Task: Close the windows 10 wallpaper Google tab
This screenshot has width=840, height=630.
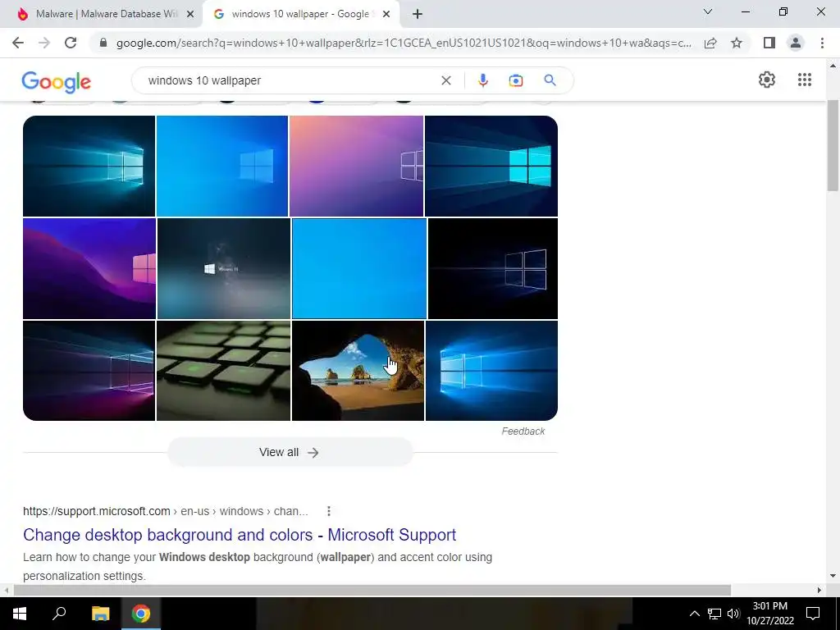Action: point(386,15)
